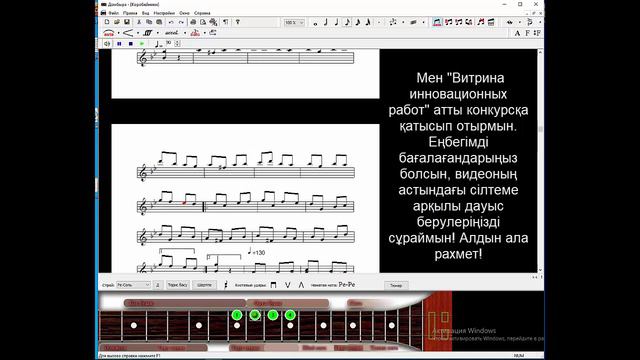This screenshot has height=360, width=640.
Task: Click the paste toolbar icon
Action: click(x=159, y=22)
